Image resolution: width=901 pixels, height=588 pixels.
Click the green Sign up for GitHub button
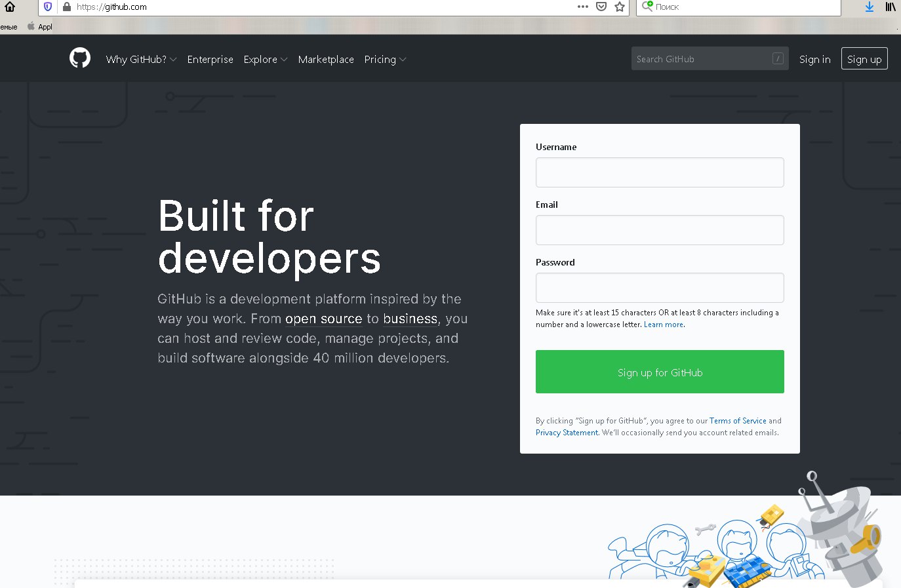[x=660, y=372]
